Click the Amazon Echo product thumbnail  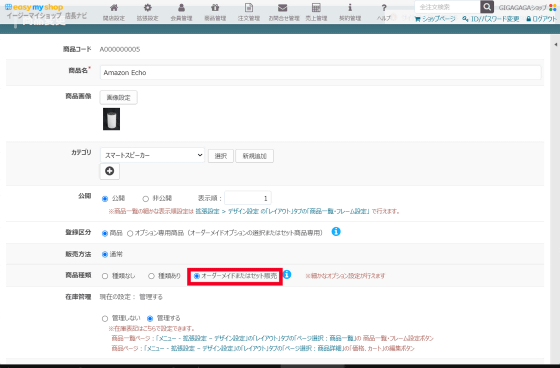[x=111, y=119]
